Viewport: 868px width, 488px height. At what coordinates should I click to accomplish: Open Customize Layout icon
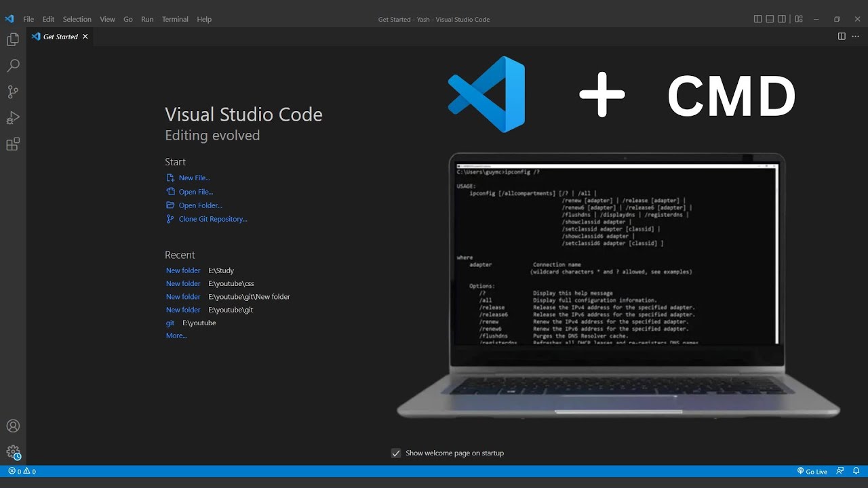click(x=799, y=19)
